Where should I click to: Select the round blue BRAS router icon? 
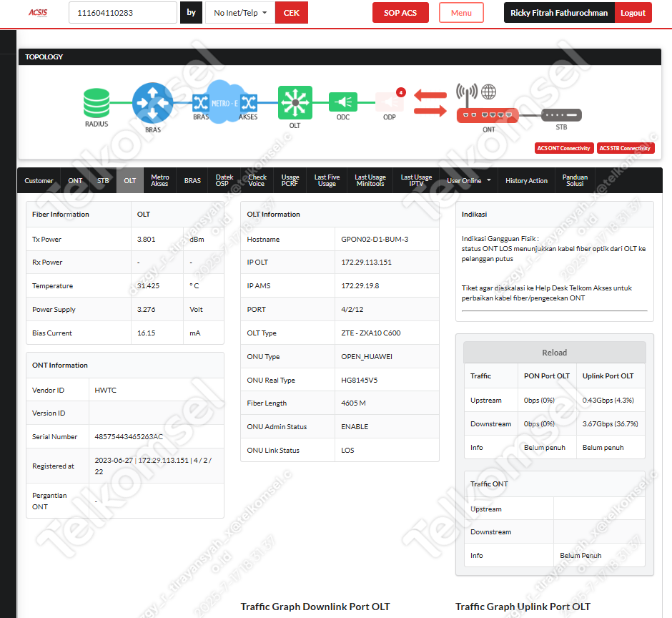pos(152,103)
